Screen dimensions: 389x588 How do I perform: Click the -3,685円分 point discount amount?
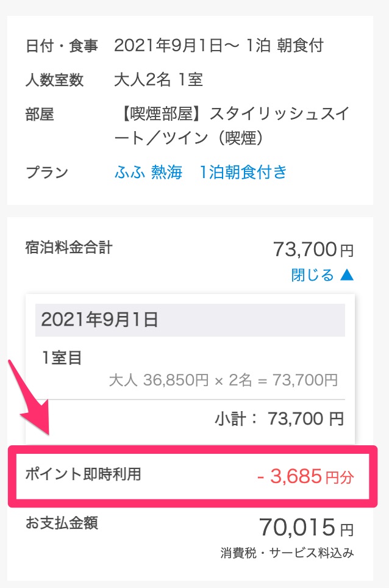305,476
